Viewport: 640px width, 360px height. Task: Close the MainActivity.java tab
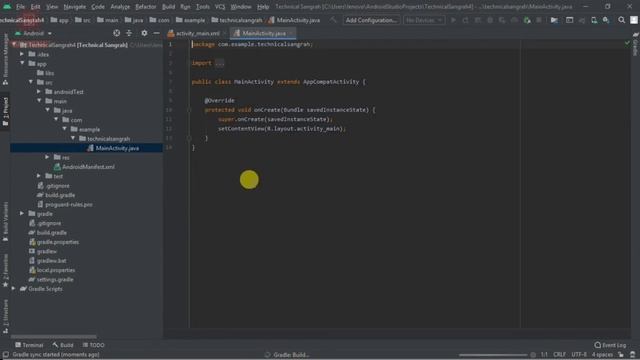[x=291, y=33]
